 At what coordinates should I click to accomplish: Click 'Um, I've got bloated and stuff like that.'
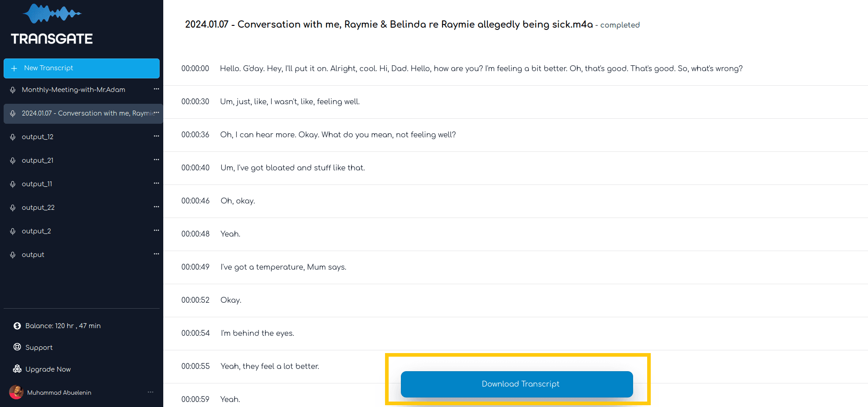pyautogui.click(x=293, y=168)
